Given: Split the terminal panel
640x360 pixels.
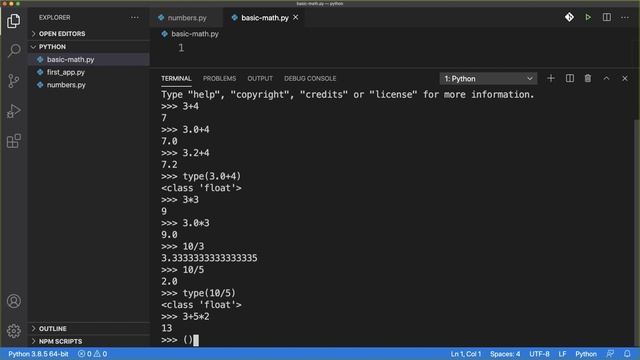Looking at the screenshot, I should (x=569, y=78).
